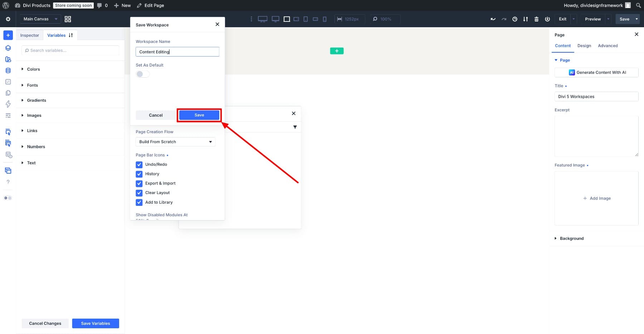Click the Save Variables button
The height and width of the screenshot is (334, 644).
point(96,323)
